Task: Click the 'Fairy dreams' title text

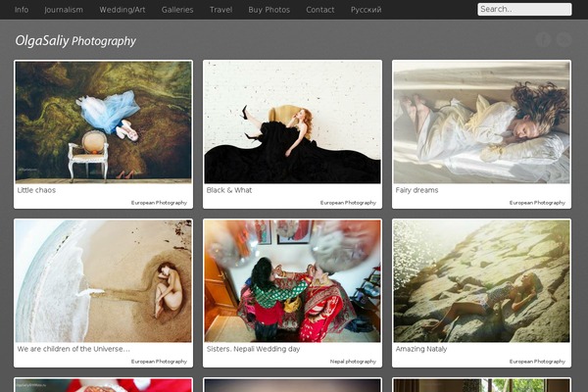Action: [416, 190]
